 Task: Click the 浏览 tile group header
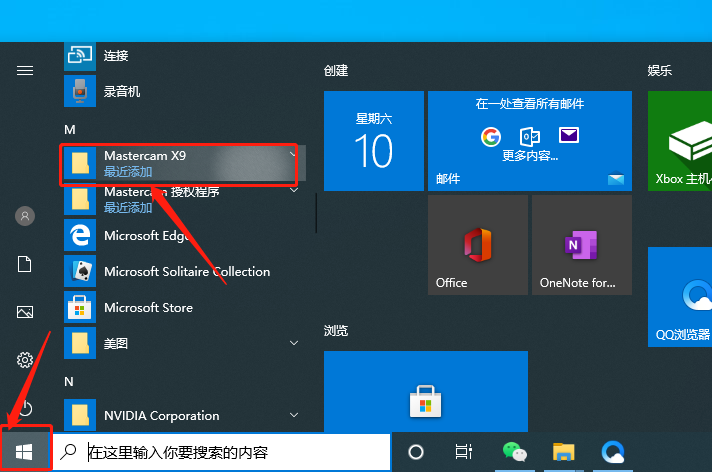(x=336, y=331)
